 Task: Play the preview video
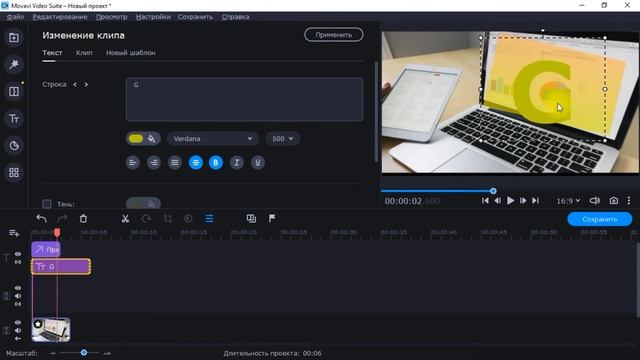[x=510, y=201]
